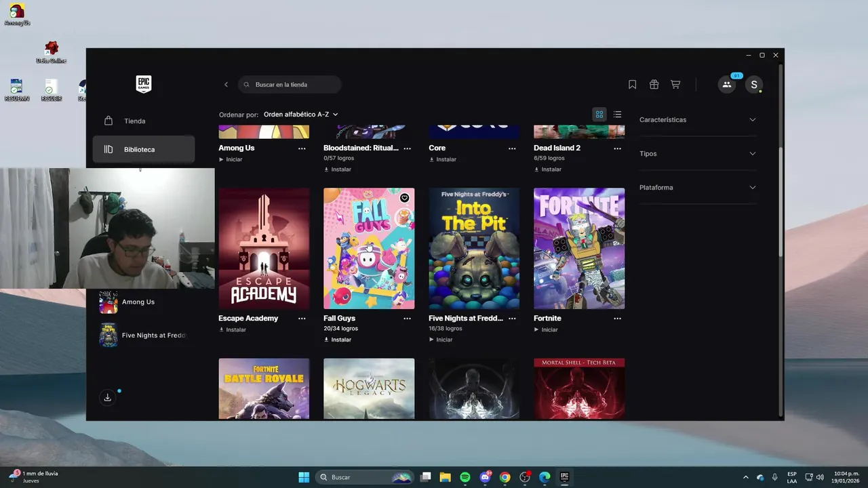Open the Hogwarts Legacy cover
The height and width of the screenshot is (488, 868).
tap(369, 388)
